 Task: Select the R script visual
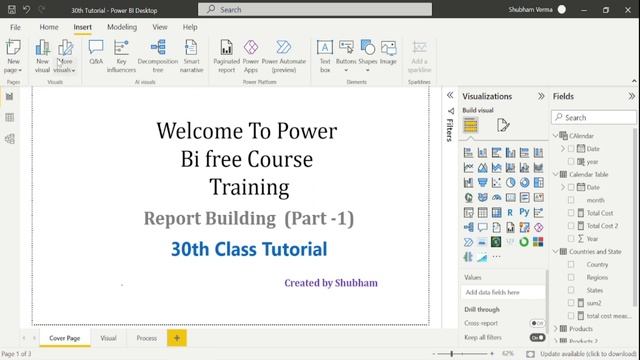click(x=510, y=212)
